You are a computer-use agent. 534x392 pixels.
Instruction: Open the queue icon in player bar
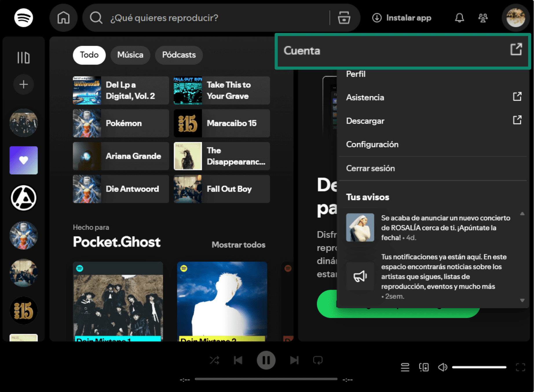(x=405, y=367)
